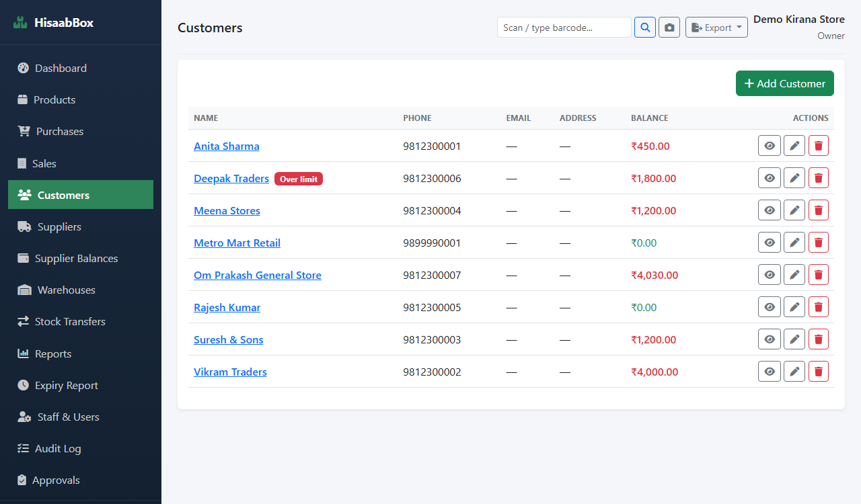View Deepak Traders details via eye icon
Image resolution: width=861 pixels, height=504 pixels.
click(x=770, y=178)
